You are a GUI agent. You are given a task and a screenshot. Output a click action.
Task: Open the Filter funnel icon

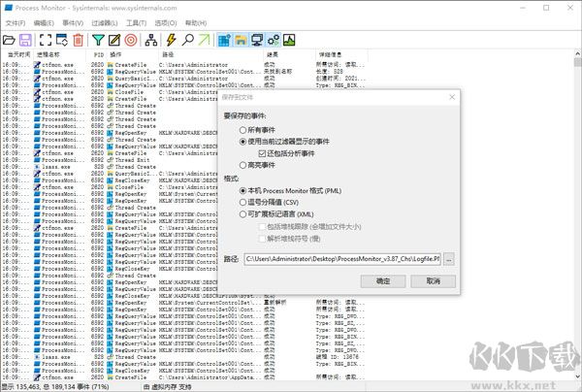pyautogui.click(x=98, y=40)
